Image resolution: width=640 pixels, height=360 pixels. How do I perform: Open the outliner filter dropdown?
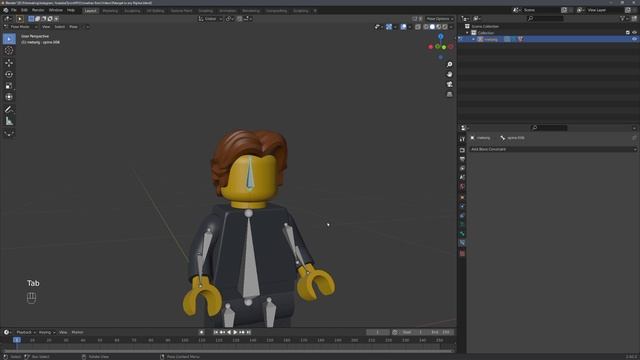click(624, 19)
